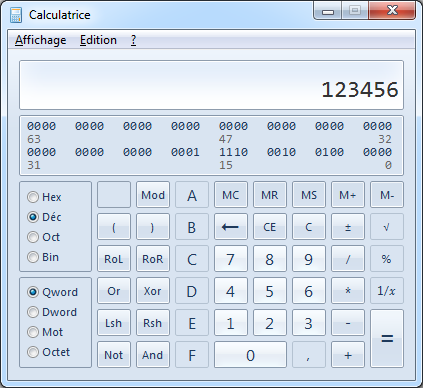
Task: Click digit 6 key
Action: point(309,291)
